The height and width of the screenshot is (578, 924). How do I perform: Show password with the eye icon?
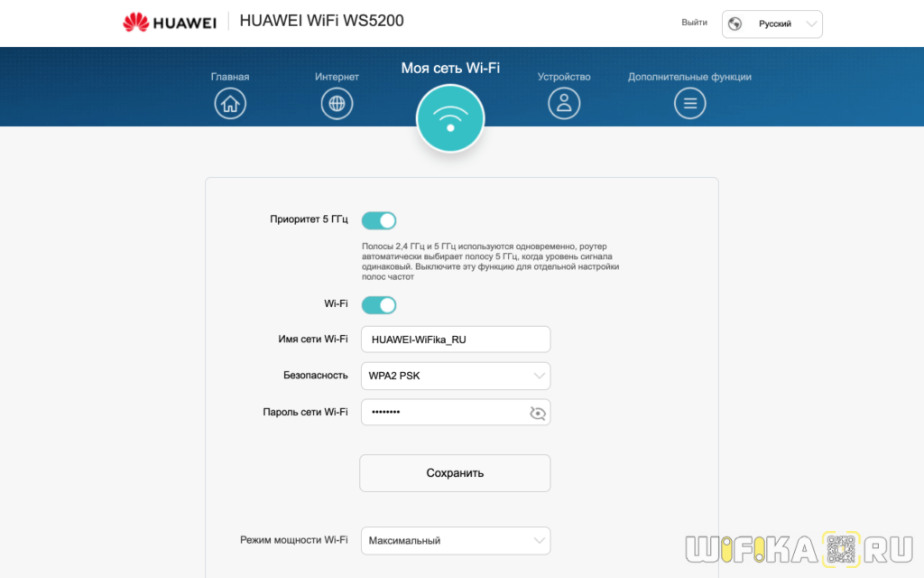point(538,413)
